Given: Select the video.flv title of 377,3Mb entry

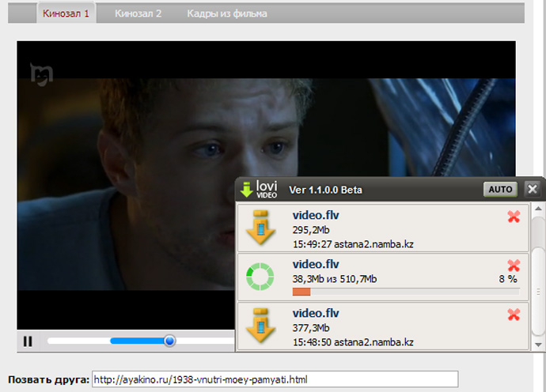Looking at the screenshot, I should [316, 313].
